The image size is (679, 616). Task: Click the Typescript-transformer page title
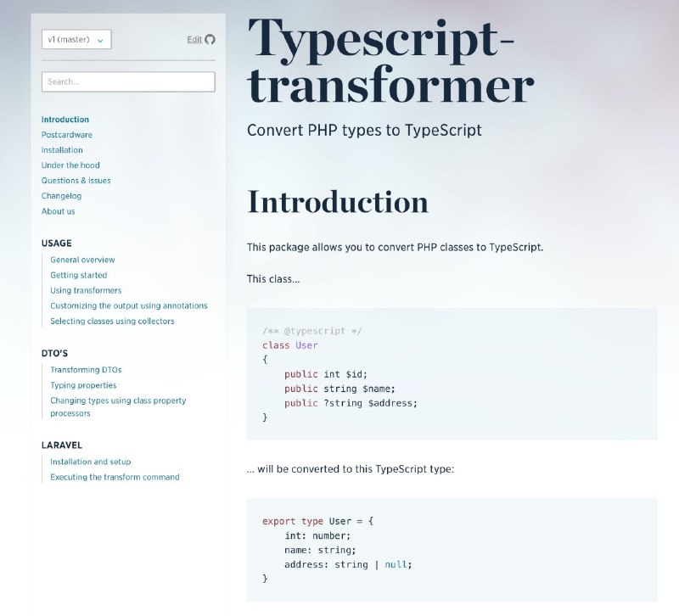(390, 60)
